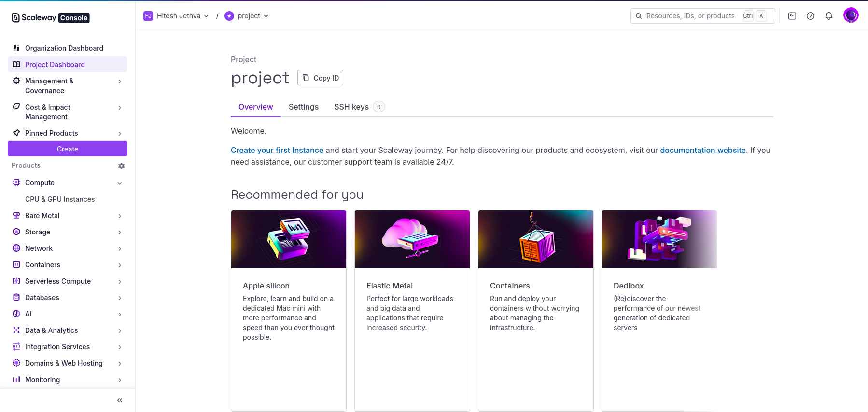Open the Dedibox card title
The height and width of the screenshot is (412, 868).
[629, 286]
